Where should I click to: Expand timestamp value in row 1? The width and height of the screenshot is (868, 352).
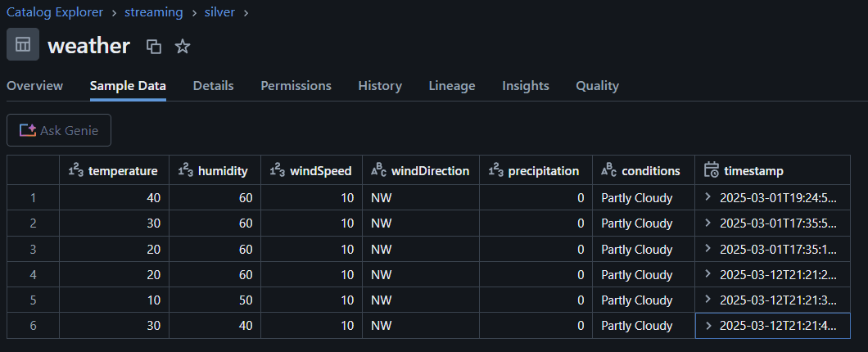coord(708,197)
